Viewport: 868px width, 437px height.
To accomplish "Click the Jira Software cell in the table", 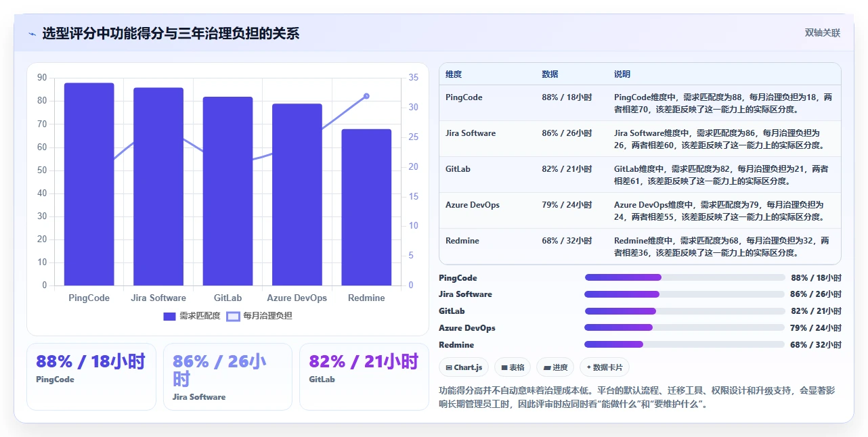I will coord(471,133).
